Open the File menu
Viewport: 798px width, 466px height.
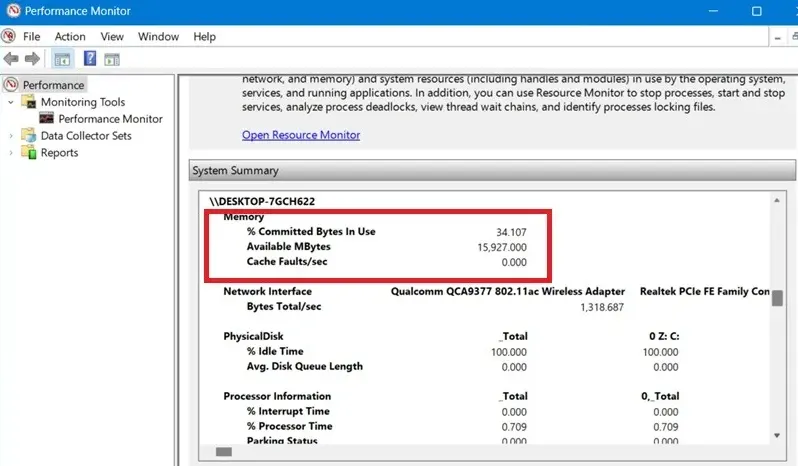[31, 37]
